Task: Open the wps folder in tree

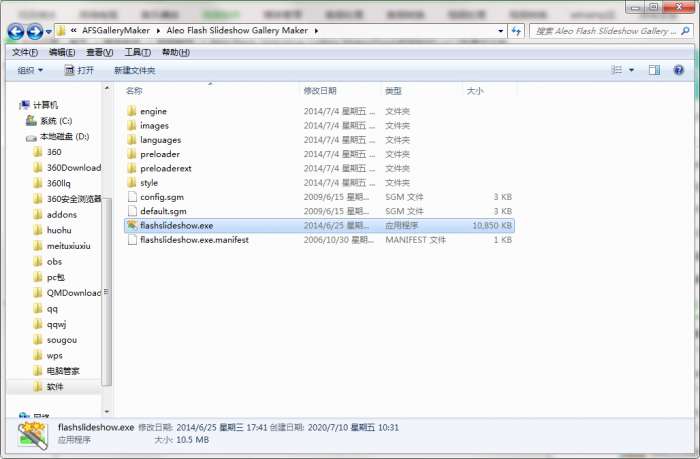Action: tap(54, 355)
